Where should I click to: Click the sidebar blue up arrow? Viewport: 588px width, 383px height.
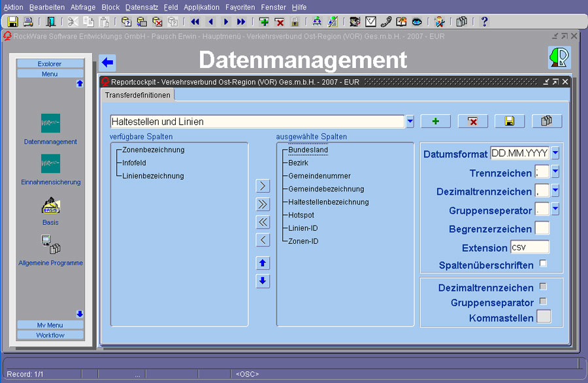[80, 83]
